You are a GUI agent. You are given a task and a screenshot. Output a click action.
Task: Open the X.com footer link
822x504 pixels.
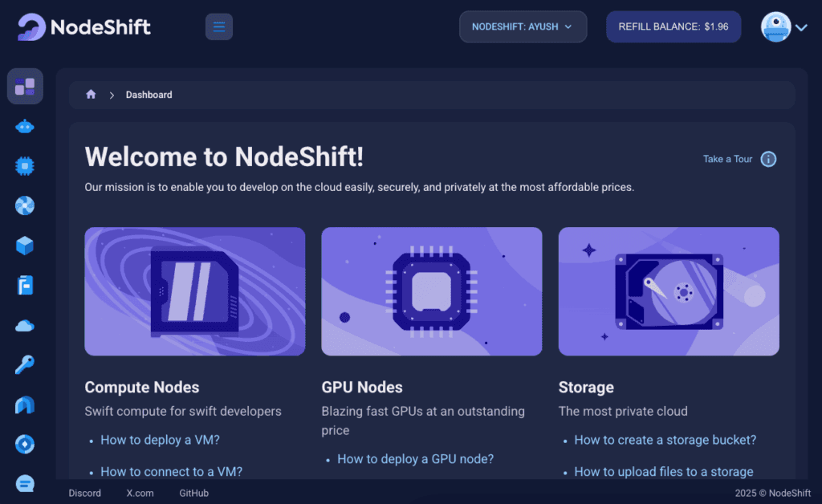140,493
